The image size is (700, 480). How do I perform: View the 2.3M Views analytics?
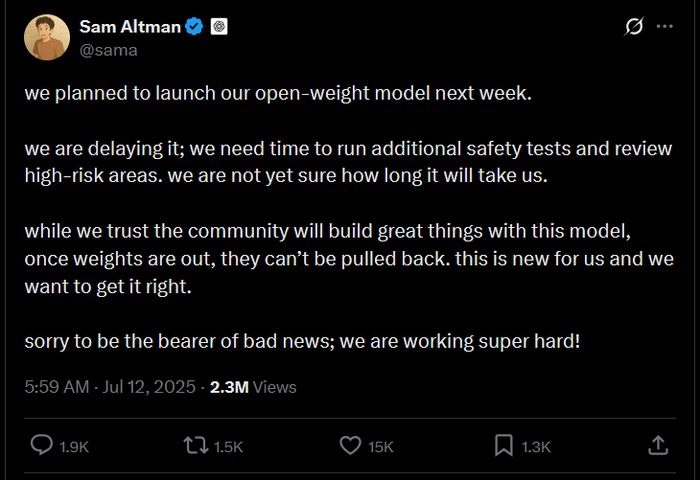pyautogui.click(x=253, y=387)
